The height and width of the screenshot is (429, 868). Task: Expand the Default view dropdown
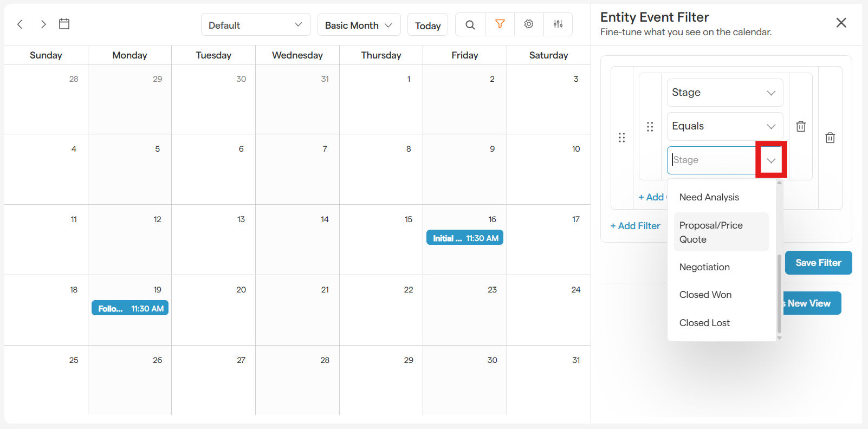tap(256, 25)
